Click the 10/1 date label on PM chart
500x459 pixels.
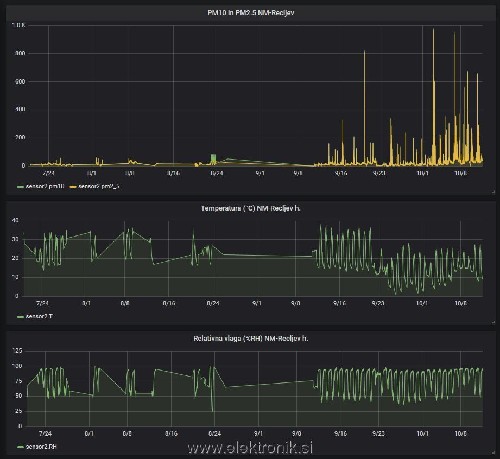(x=423, y=173)
